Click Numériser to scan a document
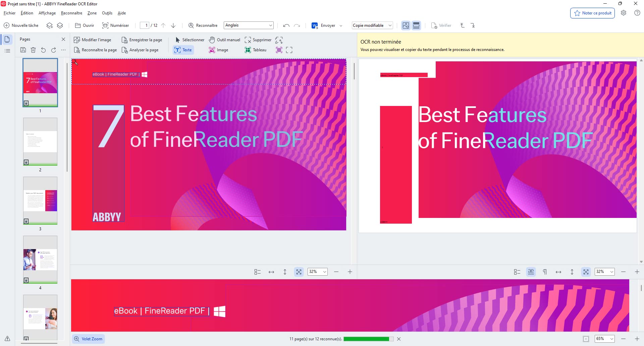 [x=115, y=25]
